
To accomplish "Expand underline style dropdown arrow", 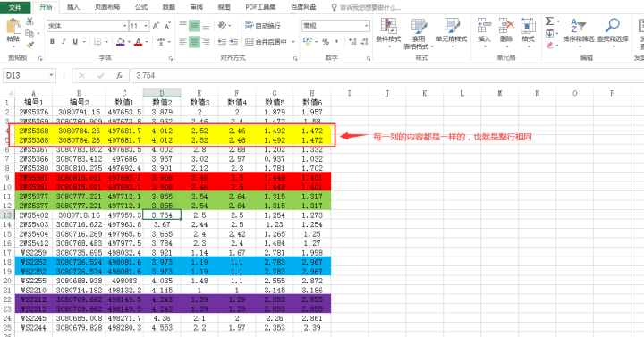I will tap(84, 42).
